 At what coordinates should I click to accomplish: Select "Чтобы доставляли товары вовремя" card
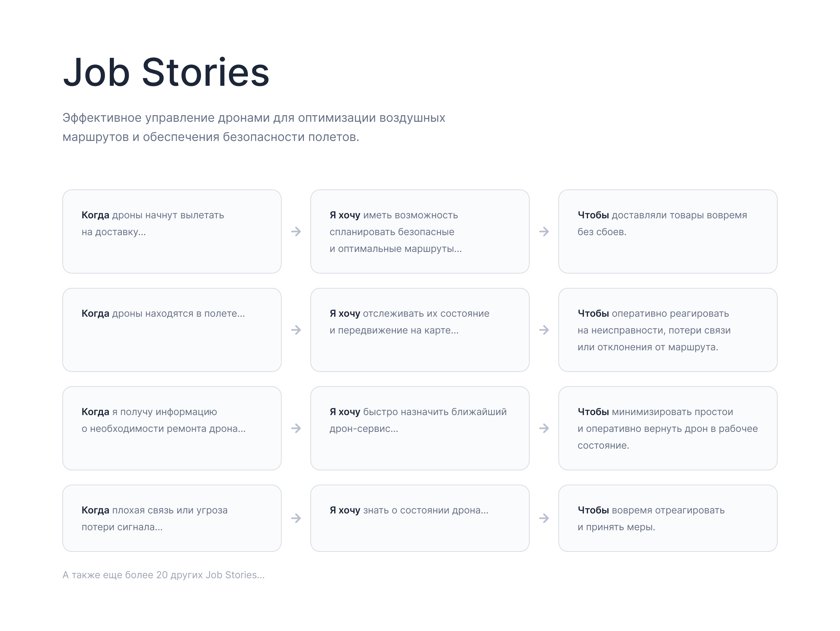tap(667, 232)
